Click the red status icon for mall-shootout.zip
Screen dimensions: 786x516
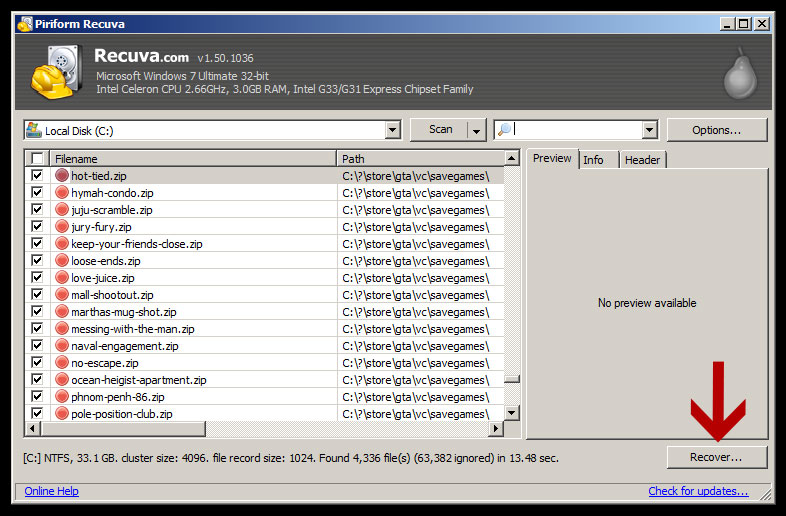(x=62, y=295)
